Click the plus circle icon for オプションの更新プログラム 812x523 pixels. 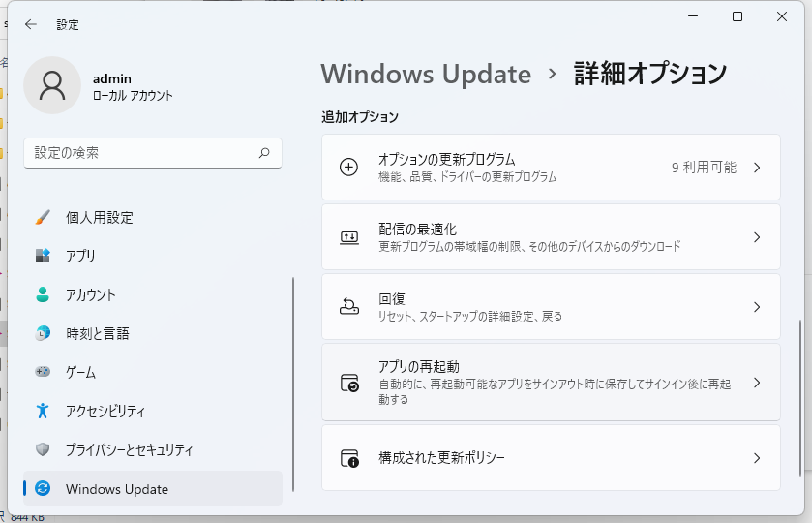pos(349,168)
